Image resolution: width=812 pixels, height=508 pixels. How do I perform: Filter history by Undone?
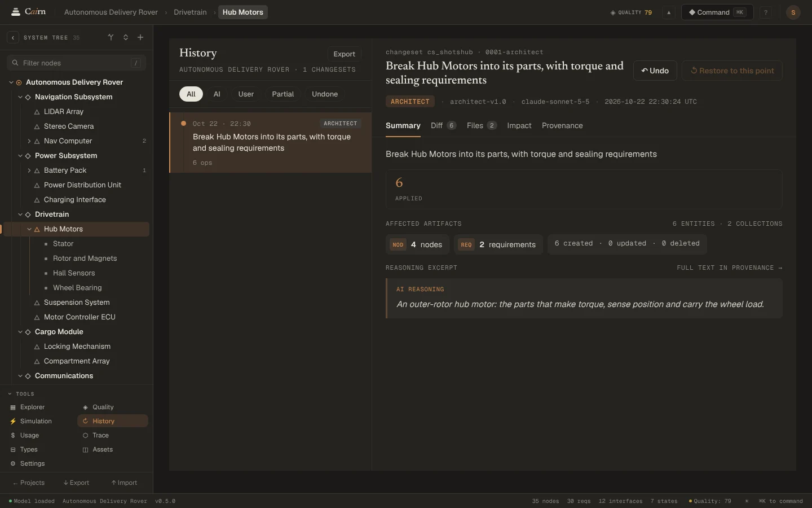tap(325, 94)
